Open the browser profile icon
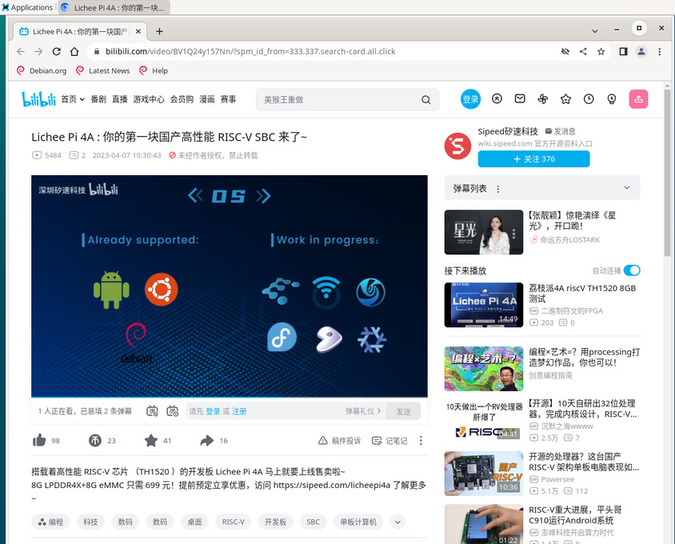This screenshot has height=544, width=675. coord(641,52)
